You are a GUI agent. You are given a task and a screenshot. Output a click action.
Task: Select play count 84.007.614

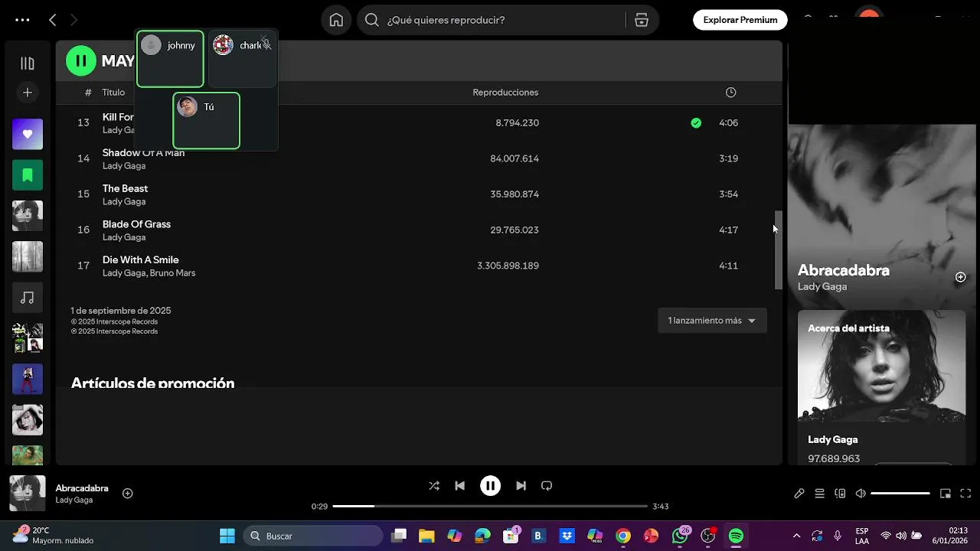(514, 158)
